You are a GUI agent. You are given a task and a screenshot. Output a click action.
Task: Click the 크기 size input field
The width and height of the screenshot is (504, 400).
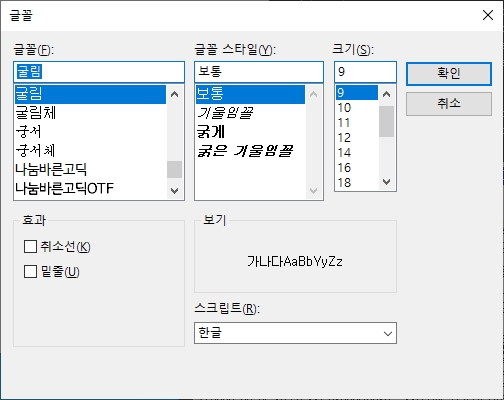point(365,72)
